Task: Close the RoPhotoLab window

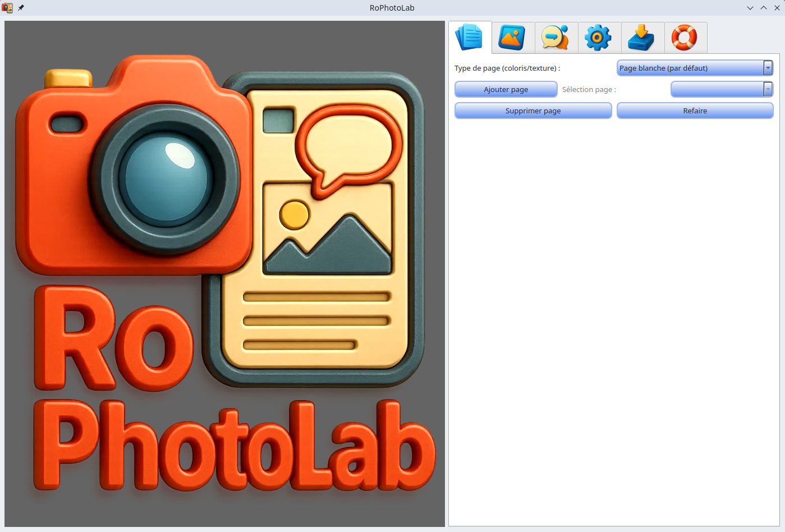Action: [777, 8]
